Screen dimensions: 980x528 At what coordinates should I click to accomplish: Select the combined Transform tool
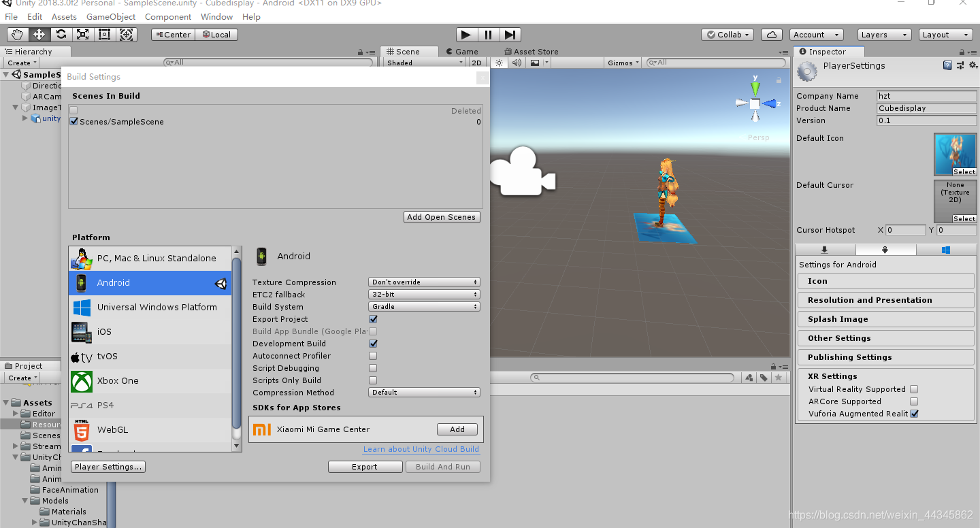126,35
